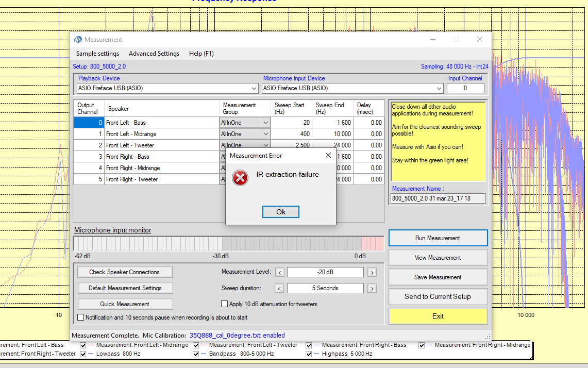Click the Sweep duration 5 Seconds field
588x368 pixels.
tap(325, 288)
